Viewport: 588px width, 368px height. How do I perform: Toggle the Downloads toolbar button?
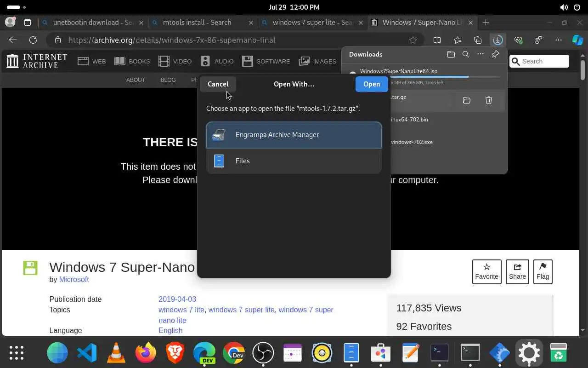point(498,40)
